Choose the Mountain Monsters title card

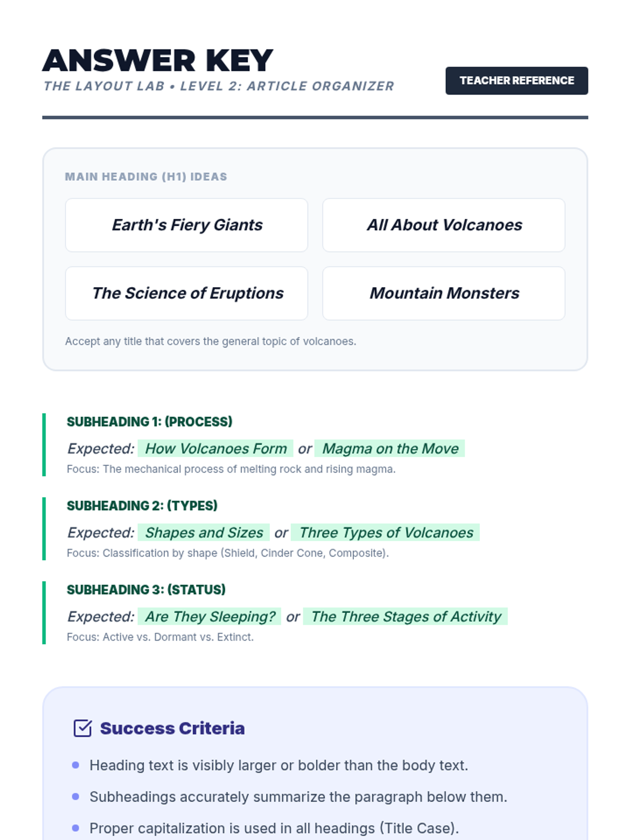tap(444, 293)
